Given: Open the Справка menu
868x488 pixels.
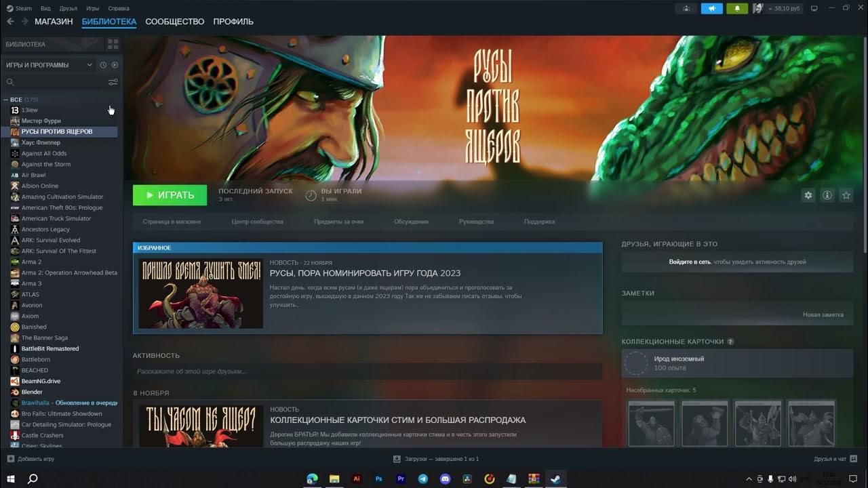Looking at the screenshot, I should (119, 9).
